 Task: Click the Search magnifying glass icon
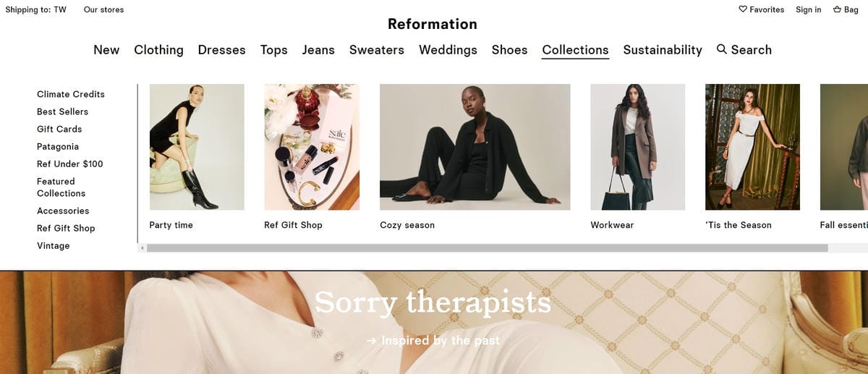(x=721, y=49)
